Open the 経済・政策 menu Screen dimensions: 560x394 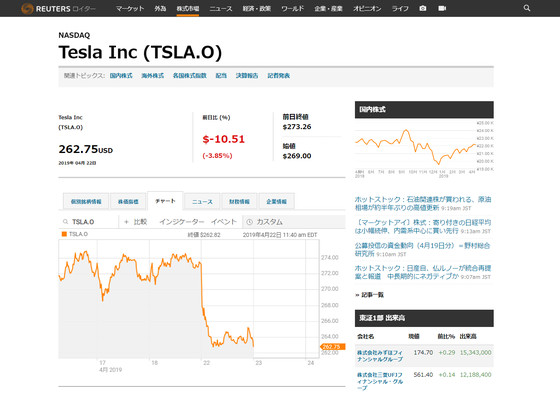click(x=257, y=8)
